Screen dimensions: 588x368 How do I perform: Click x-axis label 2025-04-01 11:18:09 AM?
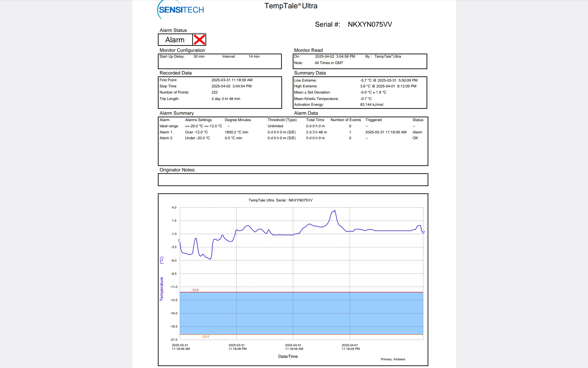294,347
